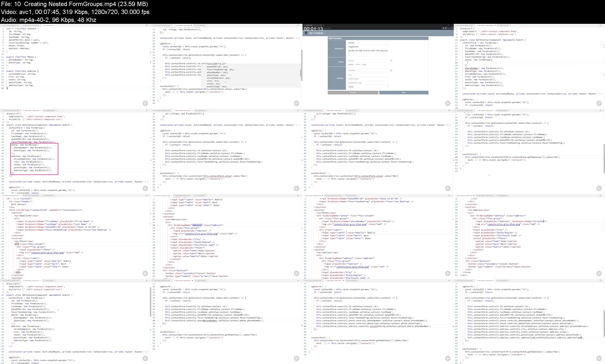This screenshot has height=364, width=605.
Task: Open the browser side panel icon
Action: (443, 28)
